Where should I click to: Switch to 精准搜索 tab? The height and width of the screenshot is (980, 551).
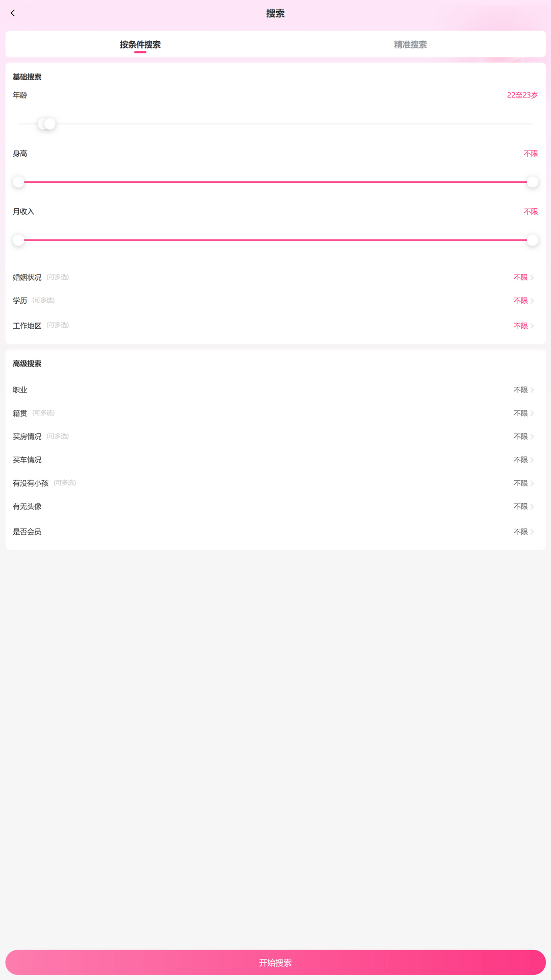click(x=410, y=44)
